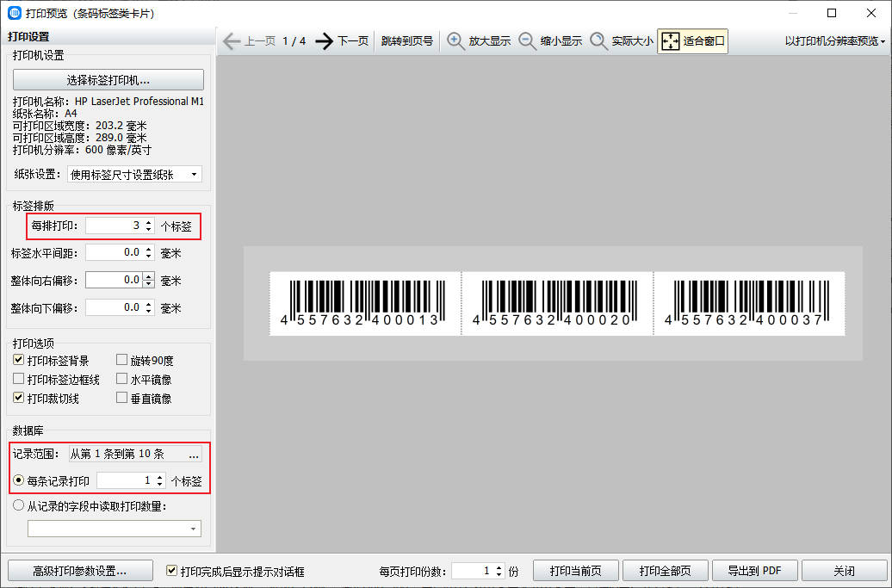Click the 打印机名称 HP LaserJet text
The image size is (892, 588).
pyautogui.click(x=108, y=102)
